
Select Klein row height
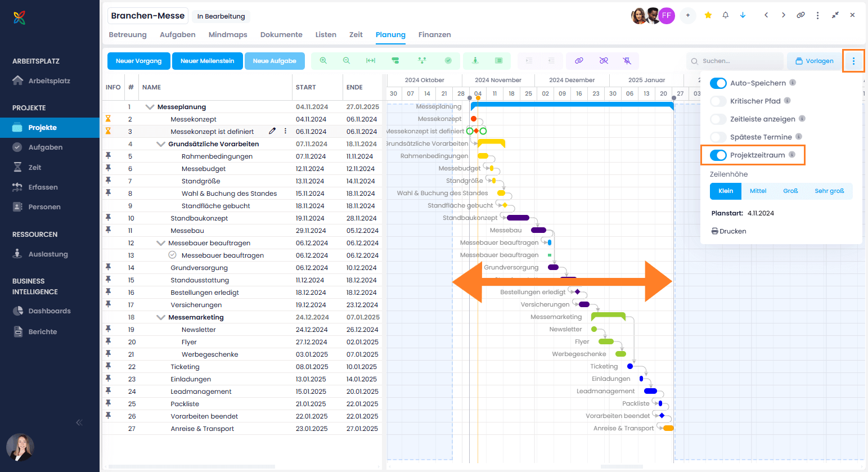point(726,191)
